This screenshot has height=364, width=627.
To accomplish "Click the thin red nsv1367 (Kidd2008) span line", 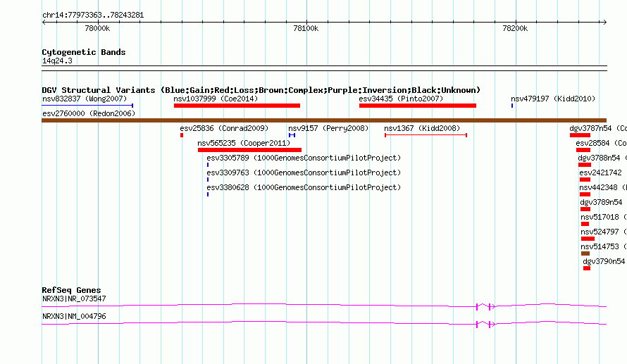I will coord(426,135).
